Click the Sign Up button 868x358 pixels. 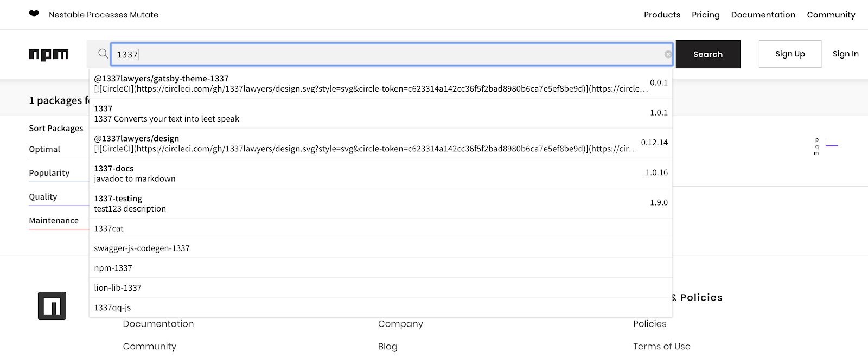[x=790, y=54]
